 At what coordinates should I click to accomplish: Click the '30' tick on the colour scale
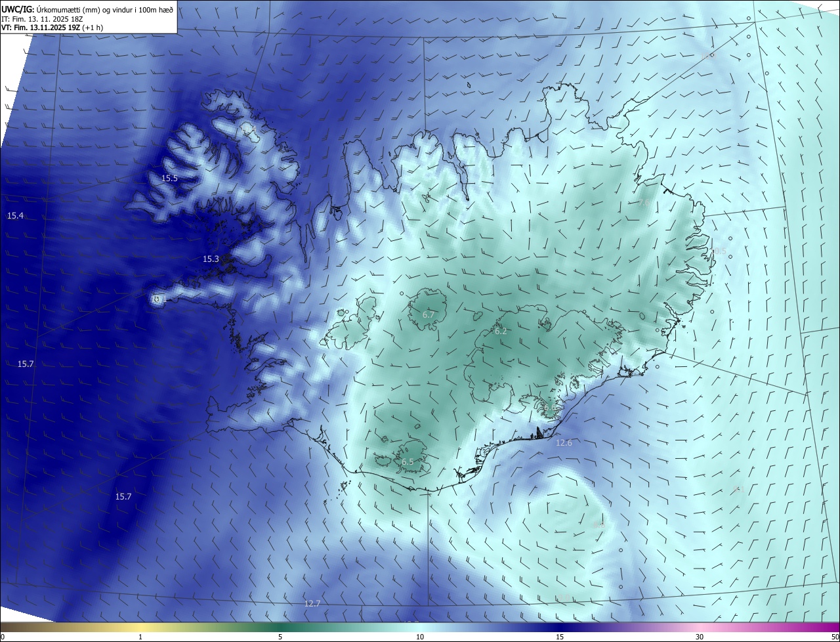coord(700,637)
